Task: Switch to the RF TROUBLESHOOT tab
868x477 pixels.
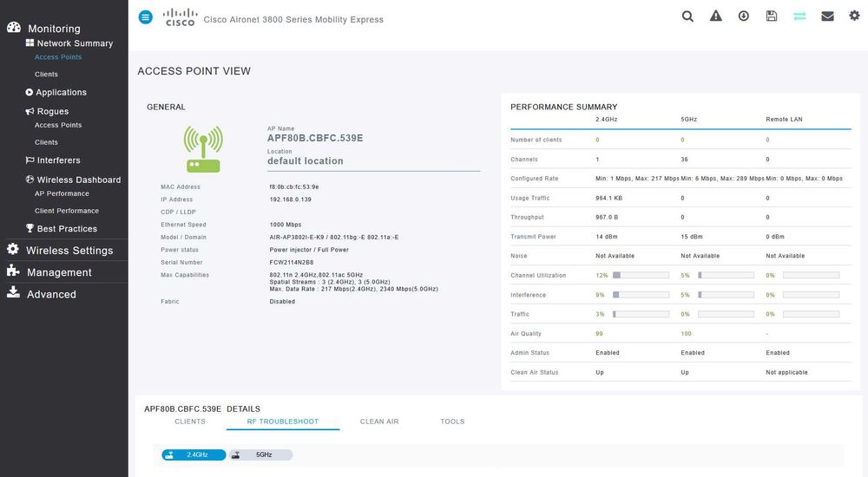Action: (282, 421)
